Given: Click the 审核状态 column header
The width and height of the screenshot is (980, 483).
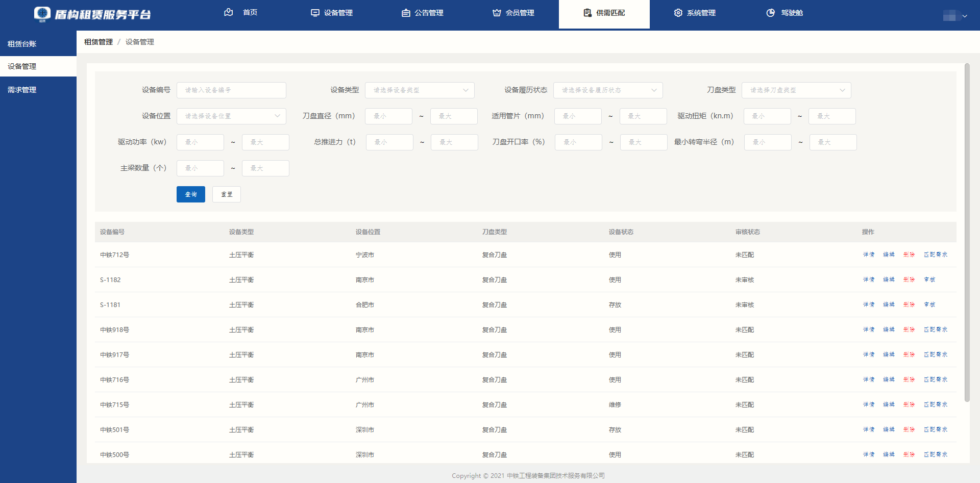Looking at the screenshot, I should pos(748,232).
